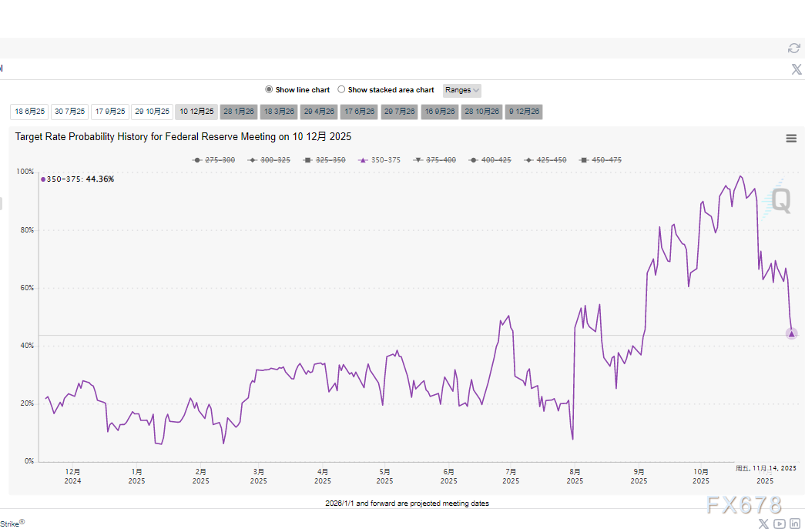
Task: Open the 28 1月26 meeting tab
Action: coord(238,112)
